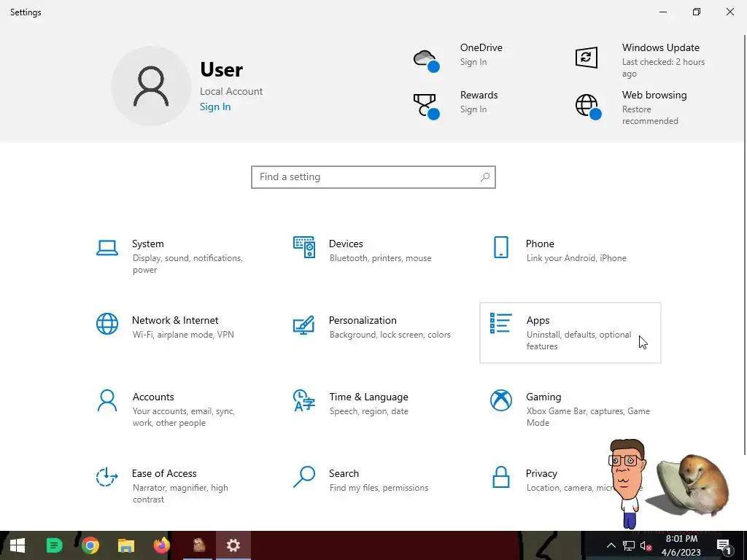Click the Find a setting search field
747x560 pixels.
(x=373, y=177)
